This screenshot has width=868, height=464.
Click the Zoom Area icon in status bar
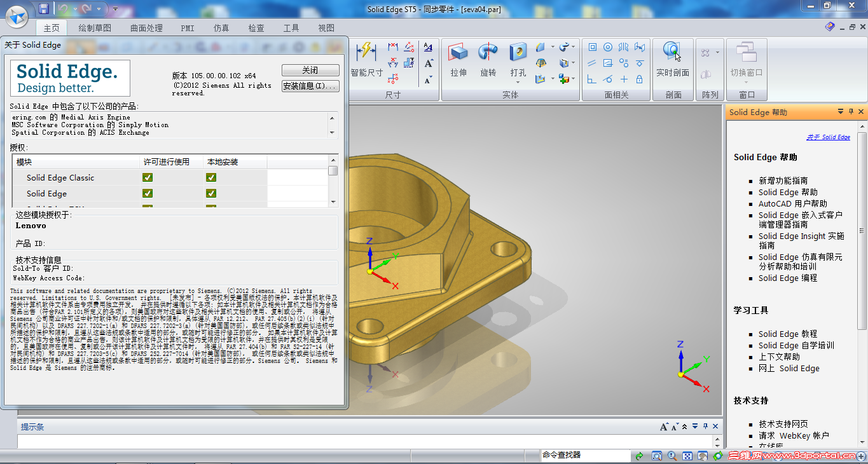tap(657, 456)
